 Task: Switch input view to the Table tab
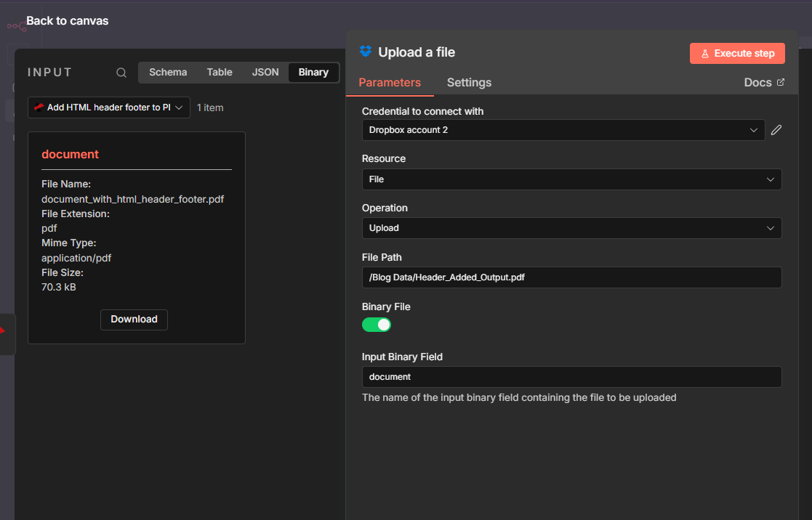coord(219,72)
